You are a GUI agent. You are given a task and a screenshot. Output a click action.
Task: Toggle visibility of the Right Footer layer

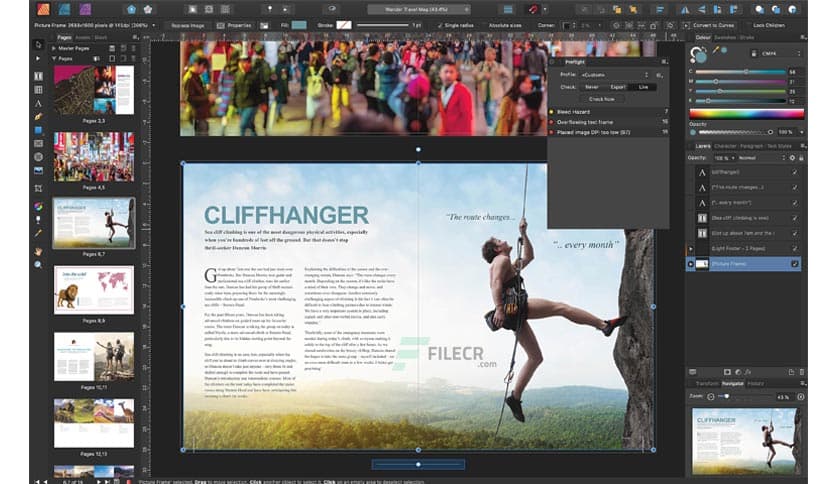tap(794, 248)
